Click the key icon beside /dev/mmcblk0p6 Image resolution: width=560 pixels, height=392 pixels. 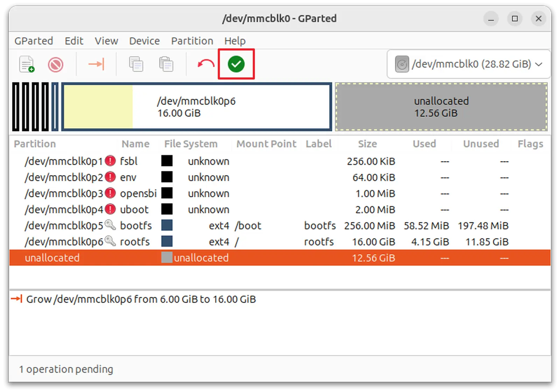pos(110,241)
